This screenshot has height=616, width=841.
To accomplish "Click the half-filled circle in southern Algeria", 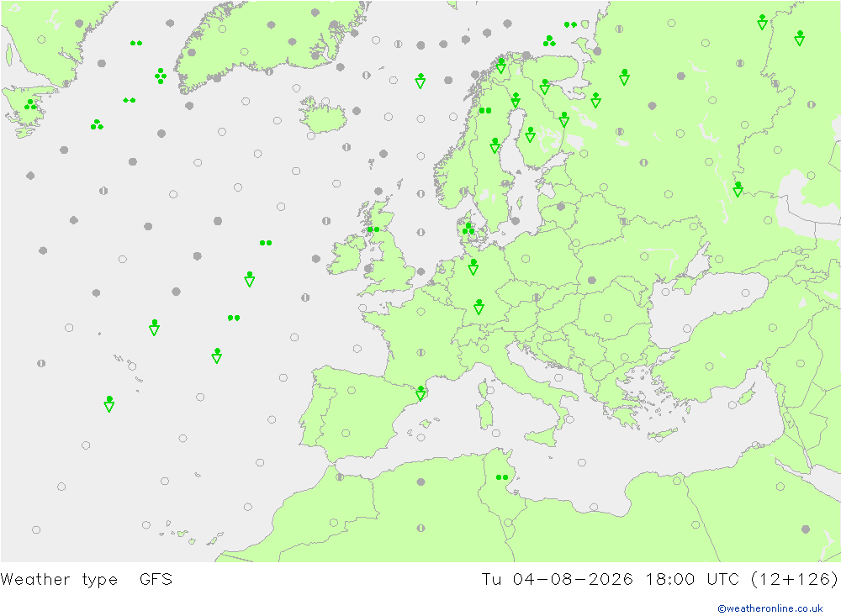I will click(421, 528).
